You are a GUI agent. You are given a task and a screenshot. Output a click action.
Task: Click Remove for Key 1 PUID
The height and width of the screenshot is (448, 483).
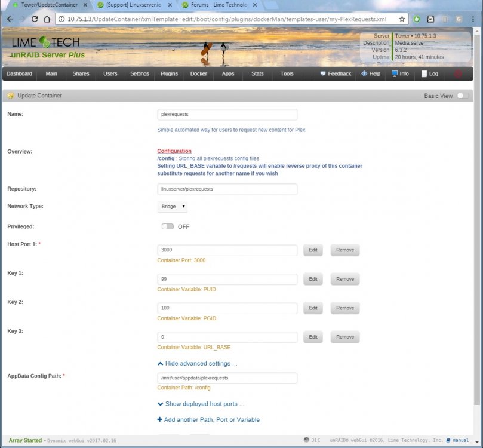click(345, 279)
